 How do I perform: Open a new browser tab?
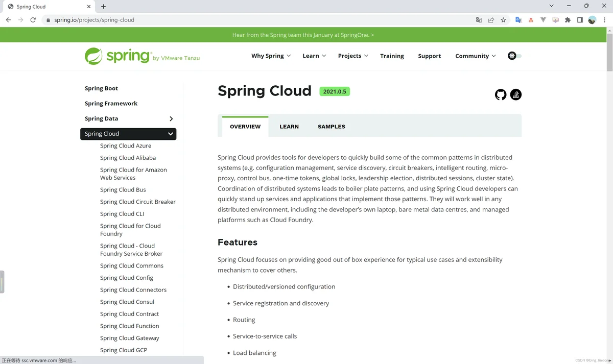pos(103,7)
